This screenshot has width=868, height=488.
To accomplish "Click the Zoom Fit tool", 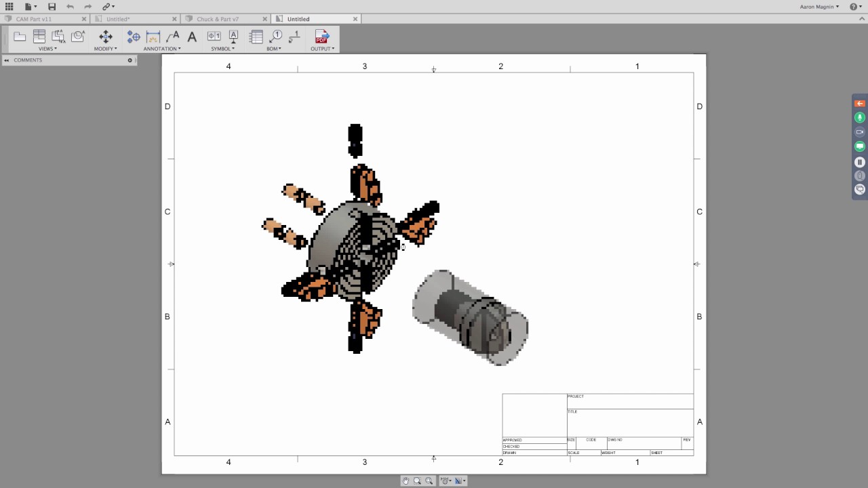I will (x=429, y=481).
